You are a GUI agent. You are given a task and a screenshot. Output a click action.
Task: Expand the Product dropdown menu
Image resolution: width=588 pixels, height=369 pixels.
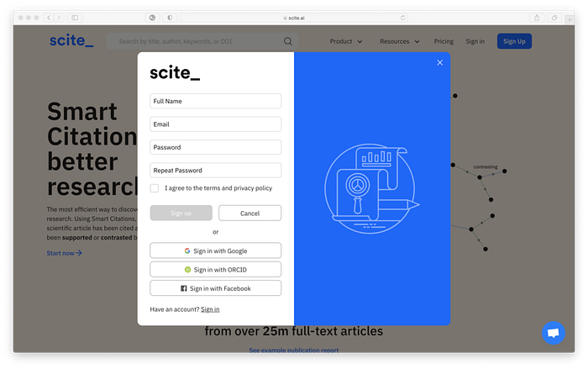click(346, 41)
